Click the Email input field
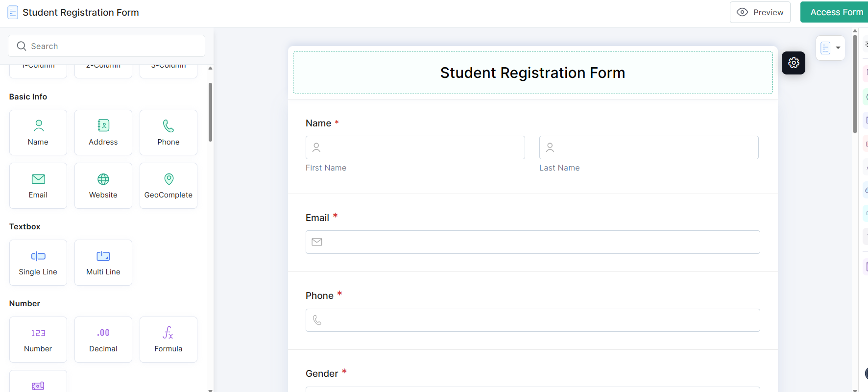 pos(533,242)
